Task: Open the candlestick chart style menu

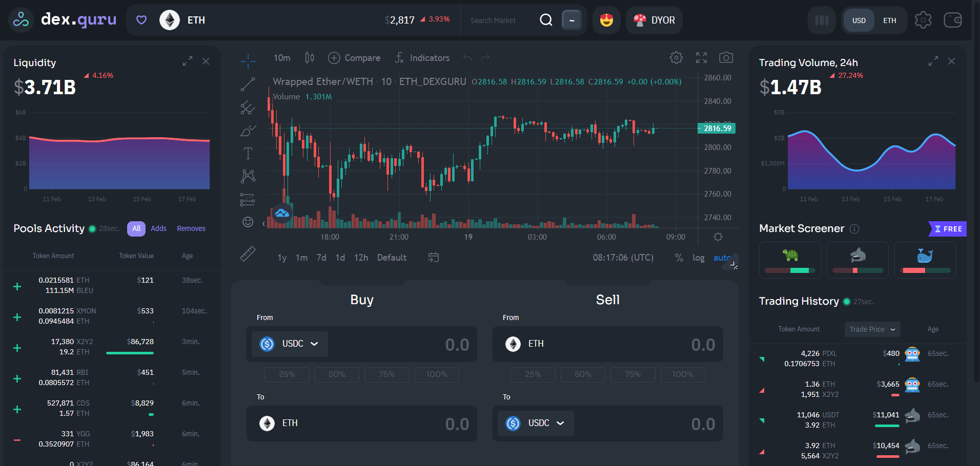Action: 310,58
